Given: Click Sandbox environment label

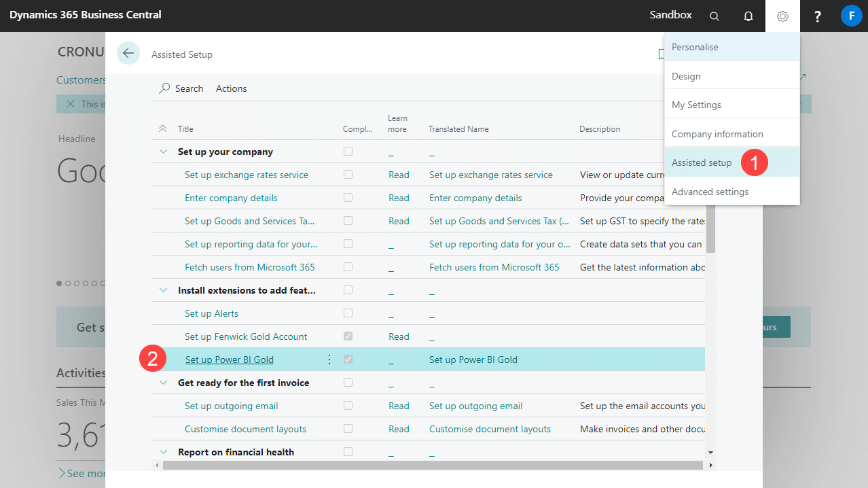Looking at the screenshot, I should click(671, 15).
